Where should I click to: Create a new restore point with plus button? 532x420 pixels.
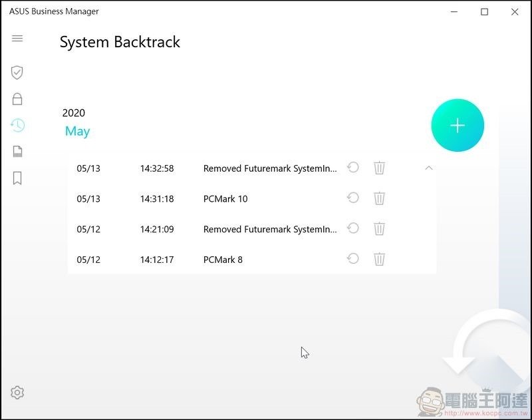pos(458,124)
